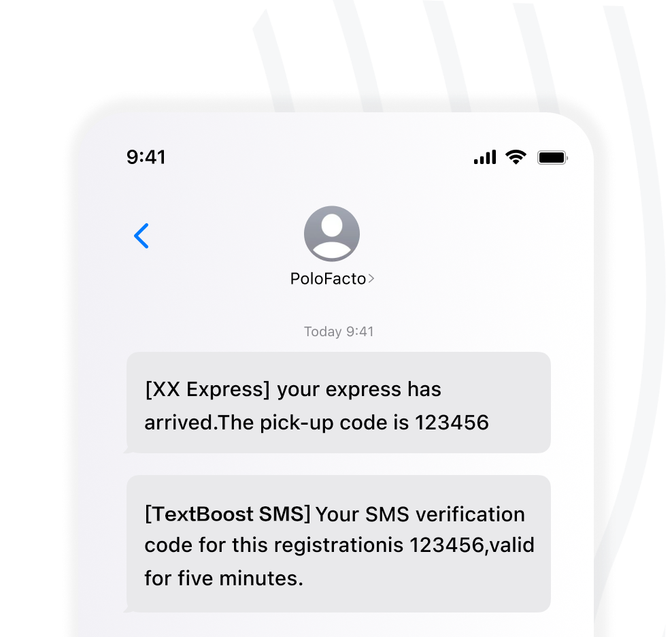Tap the cellular signal strength icon
The image size is (672, 637).
(x=485, y=157)
